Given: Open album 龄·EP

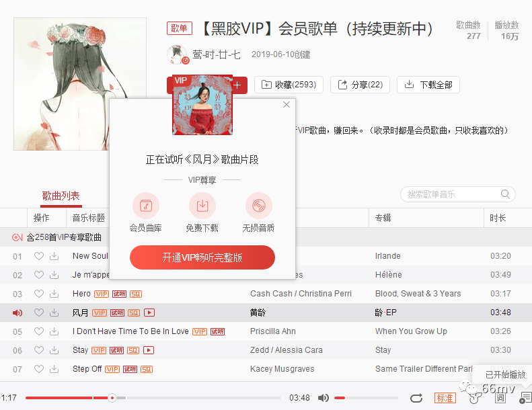Looking at the screenshot, I should click(386, 313).
